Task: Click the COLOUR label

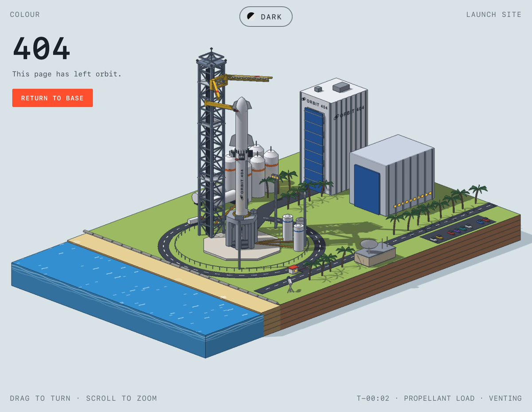Action: coord(25,15)
